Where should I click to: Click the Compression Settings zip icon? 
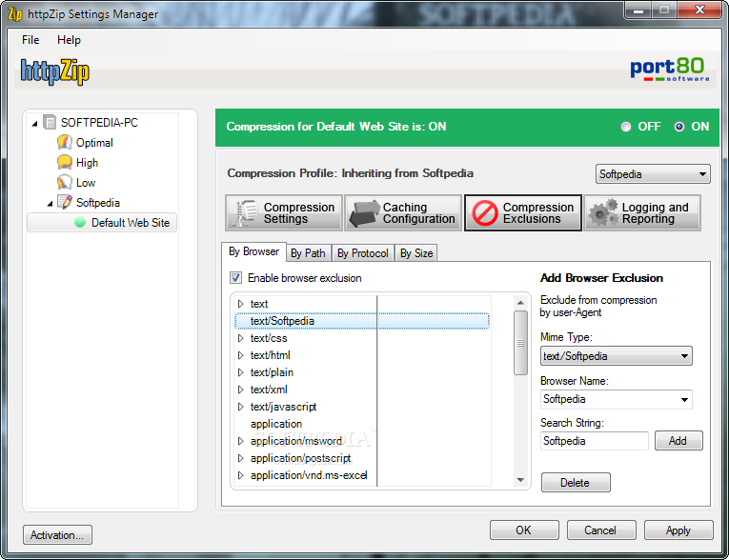pos(245,213)
